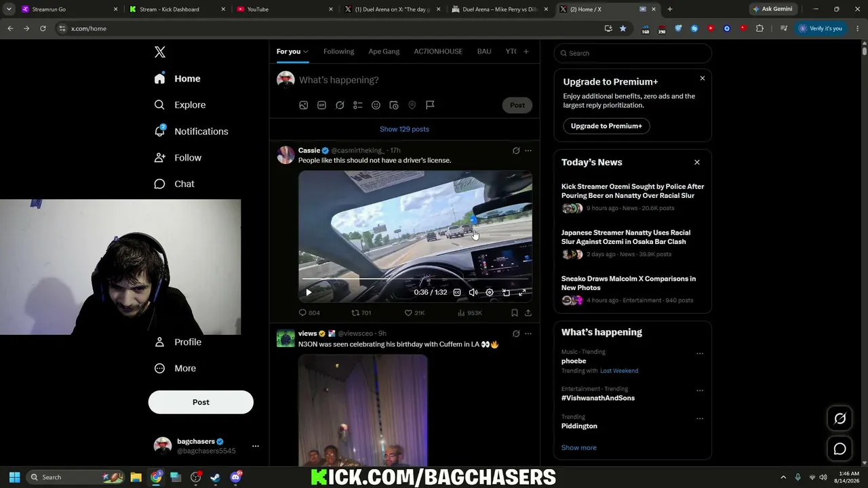Play Cassie's video
868x488 pixels.
coord(309,292)
